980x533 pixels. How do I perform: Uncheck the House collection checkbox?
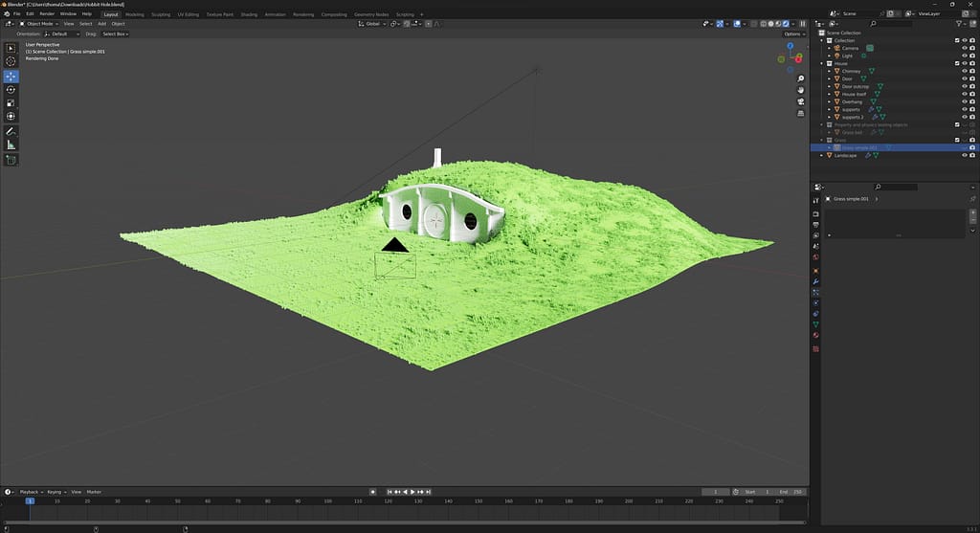click(x=956, y=63)
